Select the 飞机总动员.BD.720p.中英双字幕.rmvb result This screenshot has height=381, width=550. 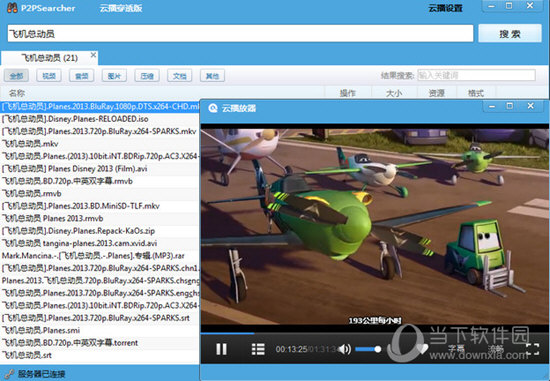(x=100, y=181)
